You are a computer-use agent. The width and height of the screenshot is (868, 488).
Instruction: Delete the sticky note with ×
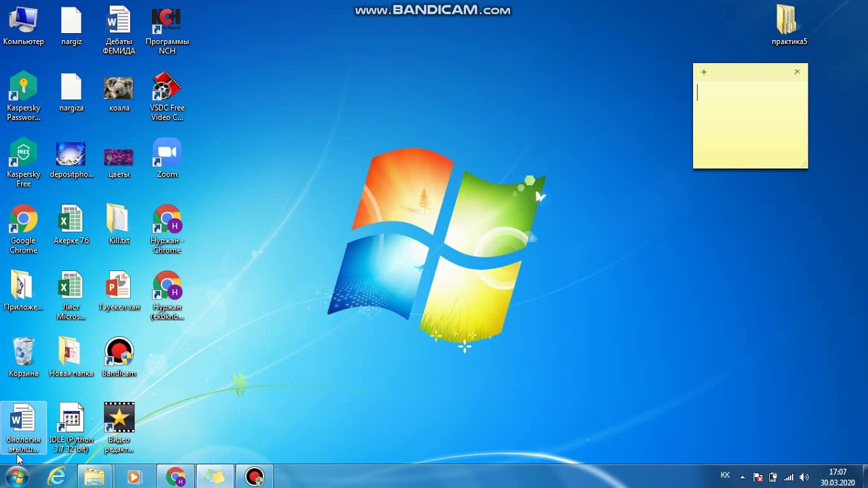tap(797, 72)
